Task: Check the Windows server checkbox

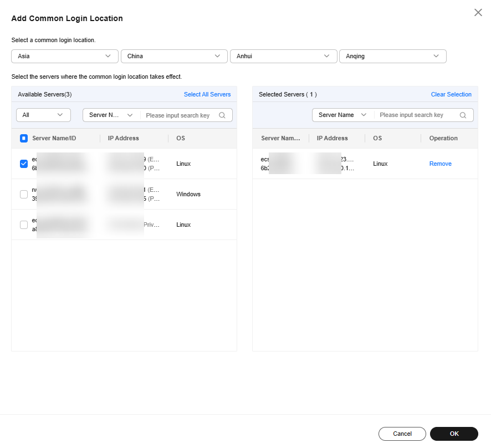Action: pos(24,194)
